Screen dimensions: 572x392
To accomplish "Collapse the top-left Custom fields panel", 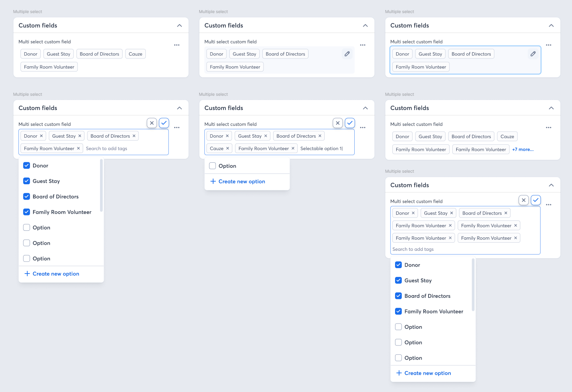I will click(179, 25).
